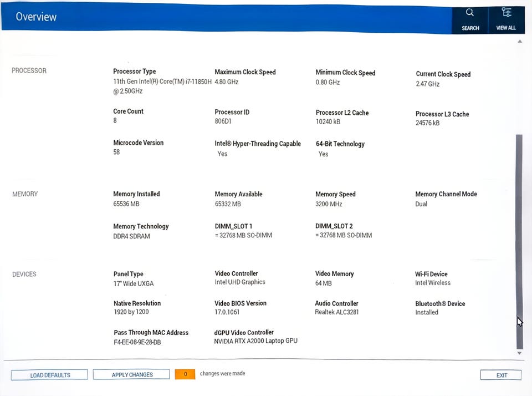532x396 pixels.
Task: Select Memory Installed value '65536 MB'
Action: 126,204
